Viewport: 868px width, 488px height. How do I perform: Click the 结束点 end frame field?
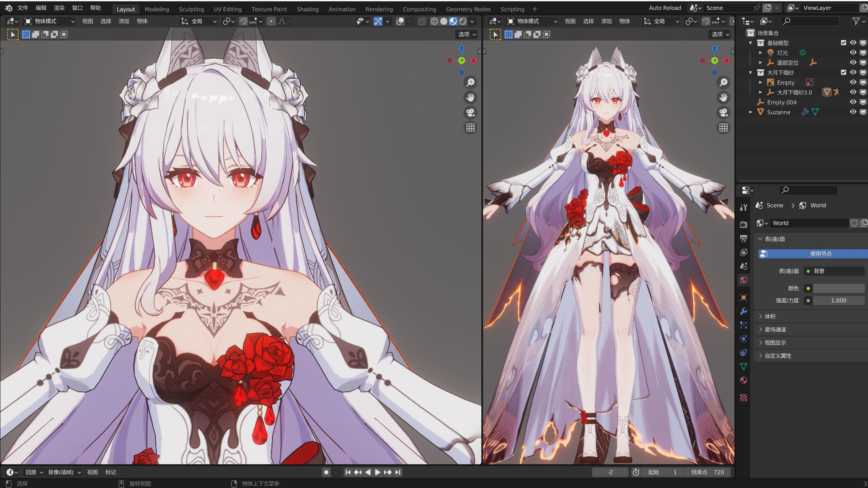tap(707, 472)
